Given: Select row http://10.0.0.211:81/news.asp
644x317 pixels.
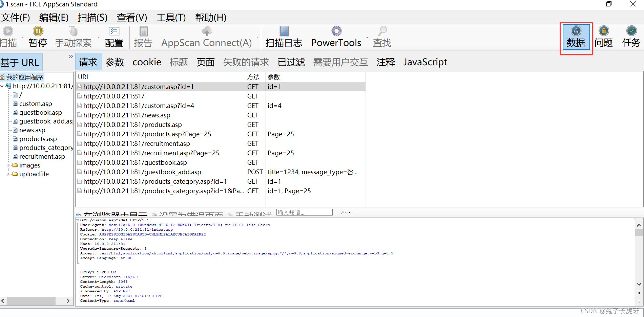Looking at the screenshot, I should pyautogui.click(x=221, y=115).
